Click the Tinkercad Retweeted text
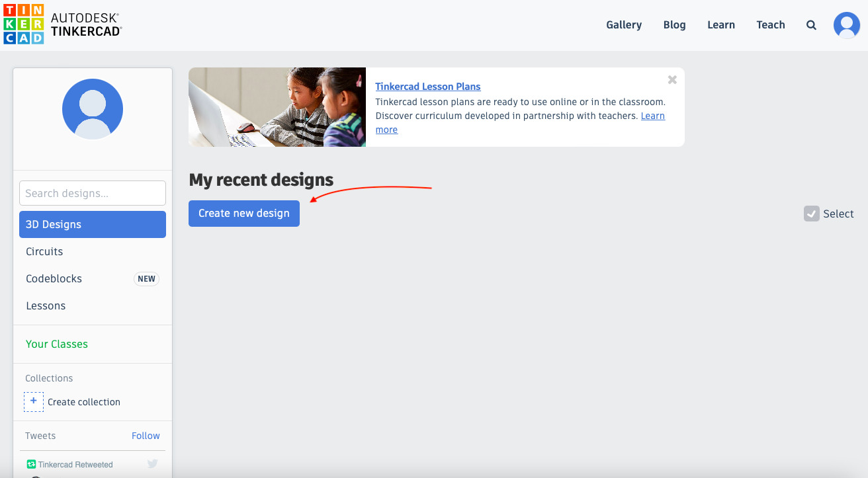Image resolution: width=868 pixels, height=478 pixels. pos(75,465)
